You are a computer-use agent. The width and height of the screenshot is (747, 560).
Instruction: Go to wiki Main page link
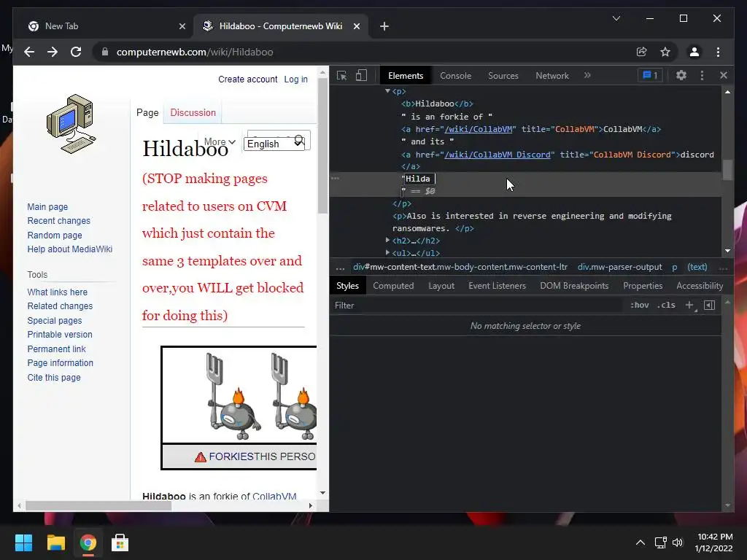tap(47, 206)
